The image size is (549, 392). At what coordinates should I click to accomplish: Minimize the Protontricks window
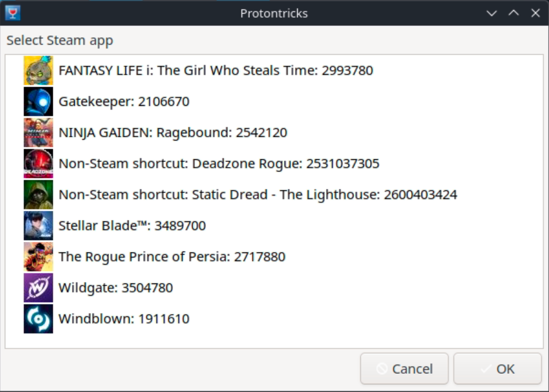pyautogui.click(x=491, y=13)
